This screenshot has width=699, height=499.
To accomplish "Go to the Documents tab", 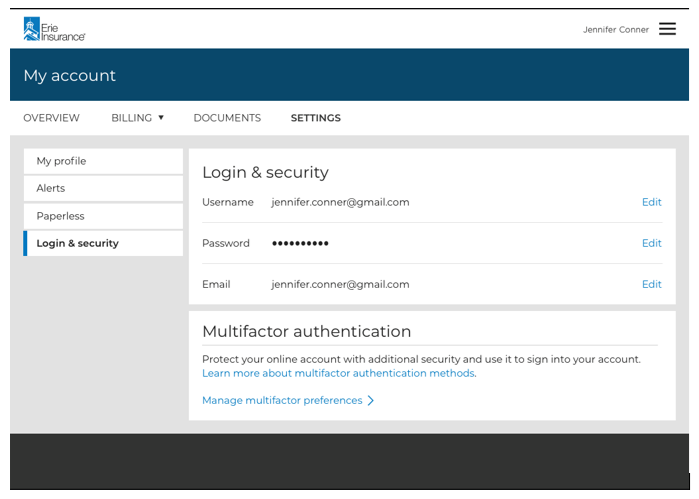I will [x=227, y=118].
